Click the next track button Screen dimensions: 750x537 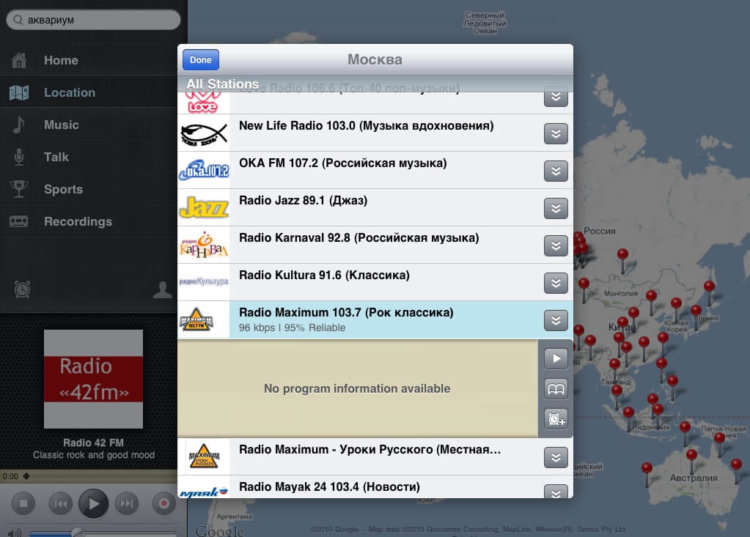(x=127, y=503)
